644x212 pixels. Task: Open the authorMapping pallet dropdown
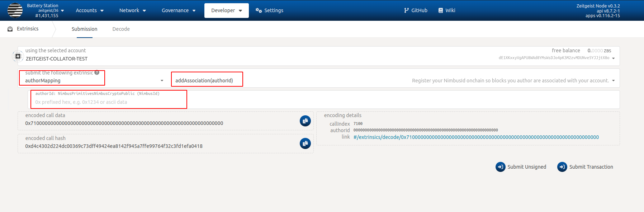pos(162,81)
